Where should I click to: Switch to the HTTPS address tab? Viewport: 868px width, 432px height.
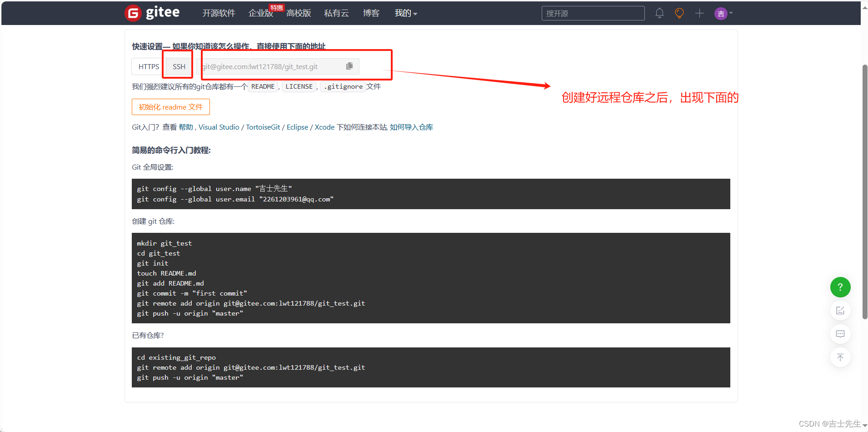(x=149, y=66)
